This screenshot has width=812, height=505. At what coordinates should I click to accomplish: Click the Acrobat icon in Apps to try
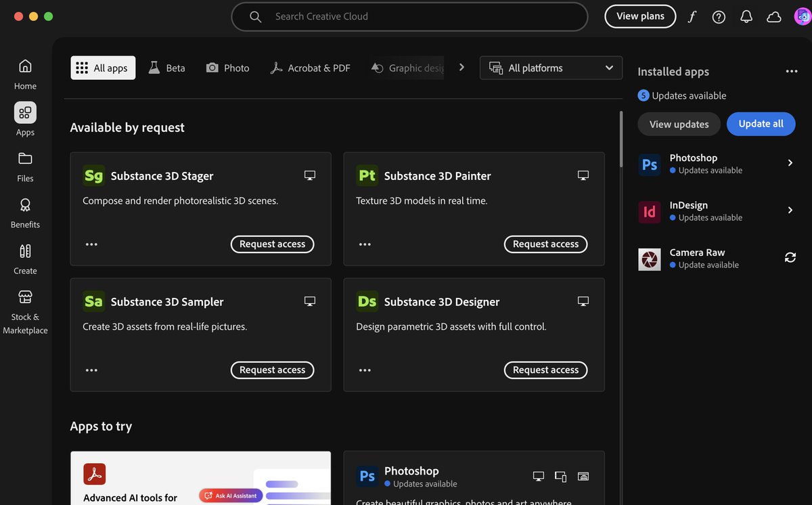94,474
